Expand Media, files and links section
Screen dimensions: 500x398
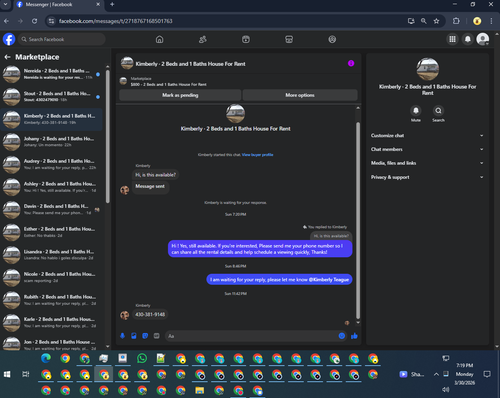click(427, 163)
